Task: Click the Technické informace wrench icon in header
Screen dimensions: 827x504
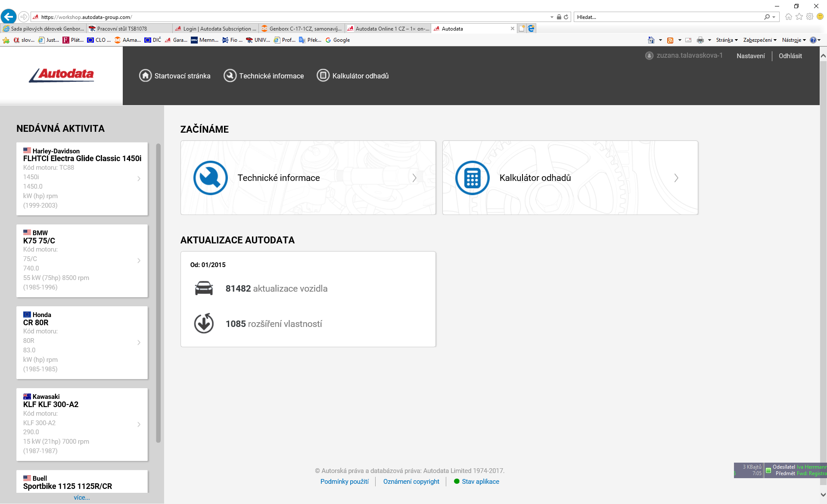Action: pyautogui.click(x=230, y=76)
